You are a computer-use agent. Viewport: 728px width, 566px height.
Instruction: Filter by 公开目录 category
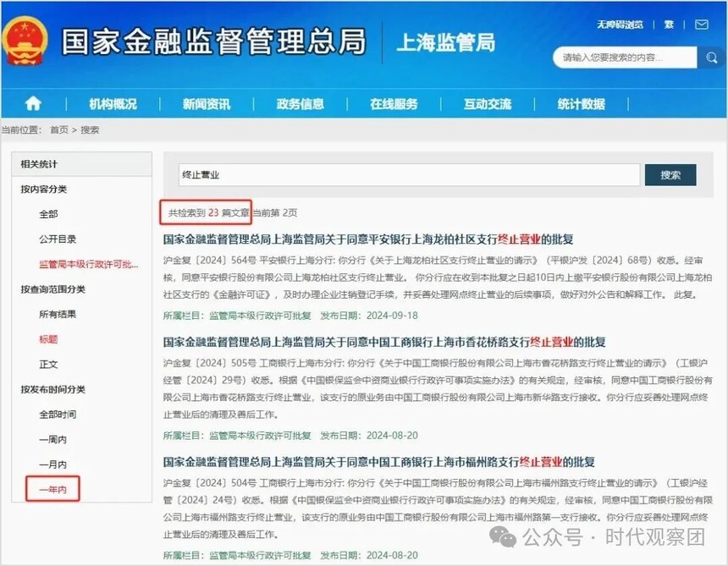click(58, 239)
